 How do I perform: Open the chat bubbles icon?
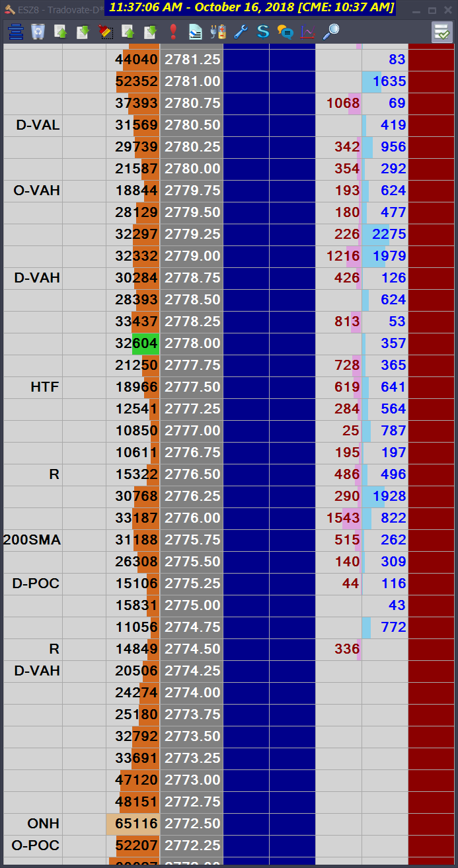coord(286,31)
